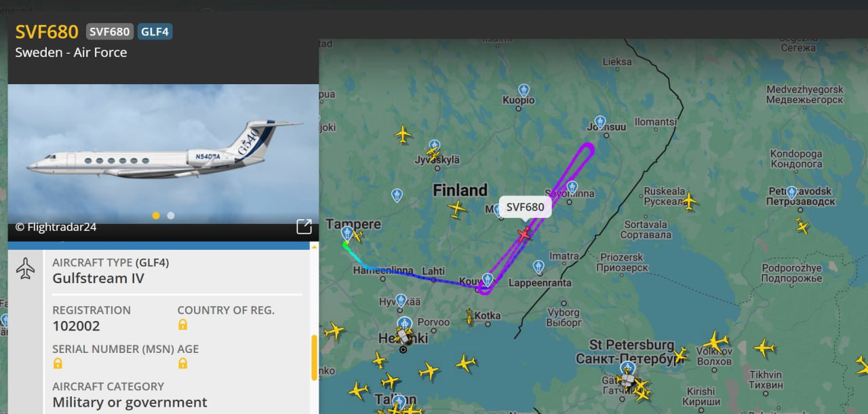Image resolution: width=868 pixels, height=414 pixels.
Task: Click the Serial Number lock icon
Action: pos(58,363)
